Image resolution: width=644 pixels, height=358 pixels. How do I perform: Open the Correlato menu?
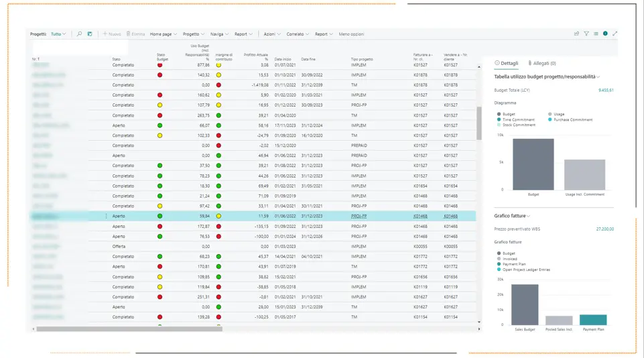(x=298, y=34)
